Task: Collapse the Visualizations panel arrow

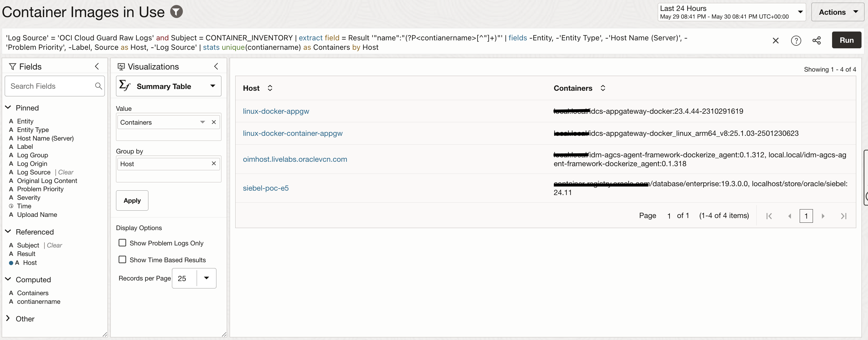Action: (216, 67)
